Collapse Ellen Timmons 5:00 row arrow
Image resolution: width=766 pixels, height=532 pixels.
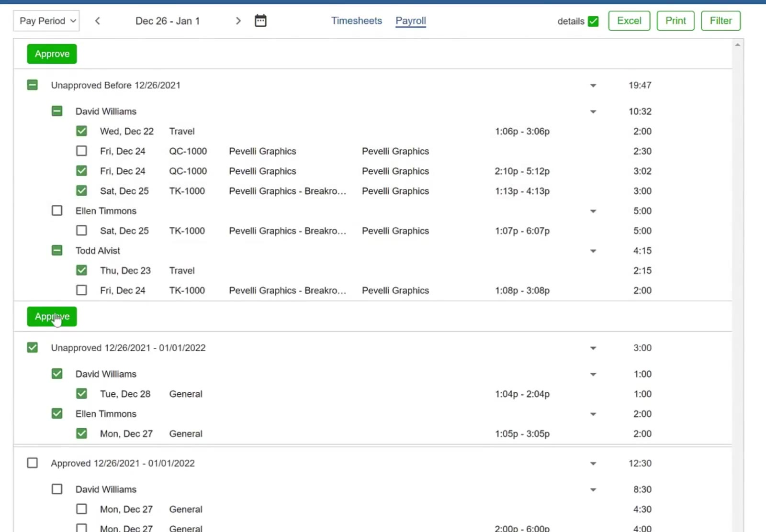pos(593,211)
